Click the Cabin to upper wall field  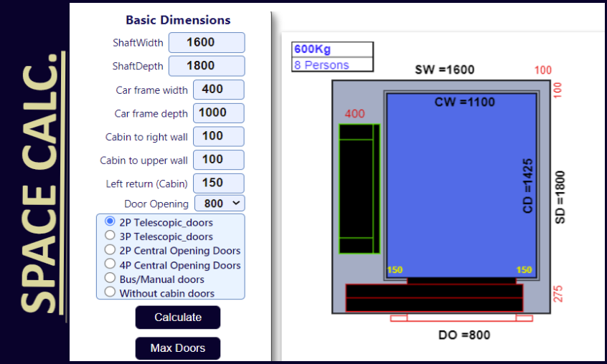218,160
